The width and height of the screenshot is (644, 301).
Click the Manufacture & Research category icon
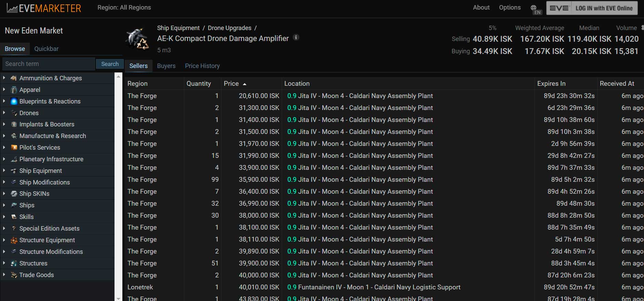(x=14, y=136)
